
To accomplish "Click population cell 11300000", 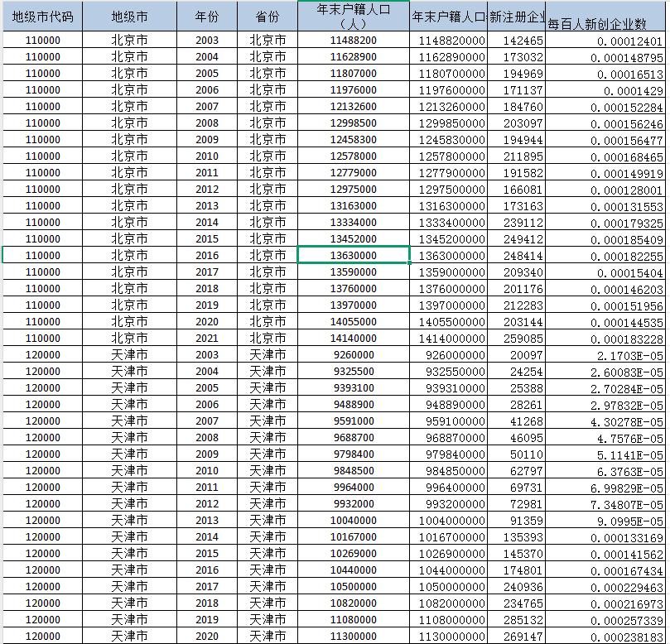I will coord(354,637).
